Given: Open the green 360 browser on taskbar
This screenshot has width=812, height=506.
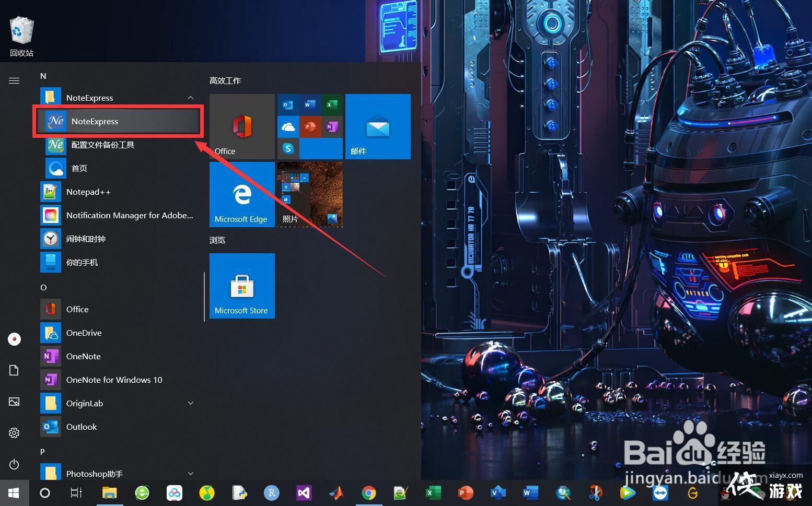Looking at the screenshot, I should [142, 493].
